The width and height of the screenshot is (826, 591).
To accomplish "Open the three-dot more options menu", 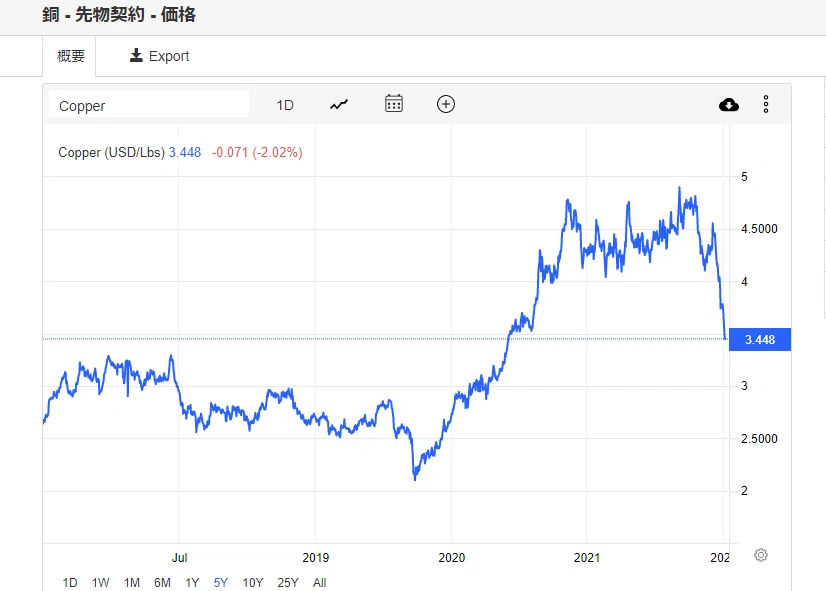I will click(x=766, y=104).
